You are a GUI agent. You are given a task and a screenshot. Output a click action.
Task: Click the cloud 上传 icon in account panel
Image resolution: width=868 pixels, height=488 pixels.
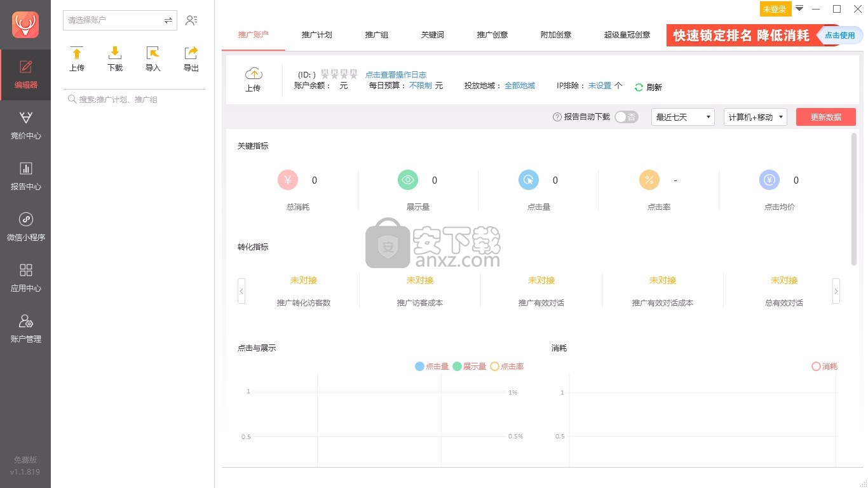pyautogui.click(x=253, y=74)
